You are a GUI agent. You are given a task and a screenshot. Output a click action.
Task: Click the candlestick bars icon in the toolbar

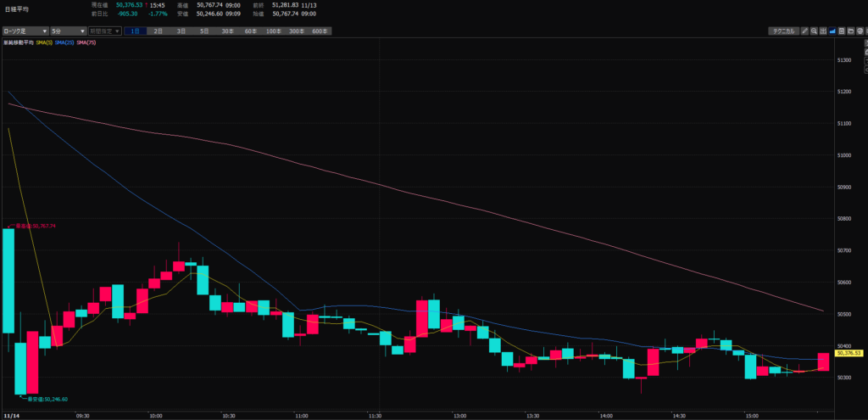tap(823, 31)
